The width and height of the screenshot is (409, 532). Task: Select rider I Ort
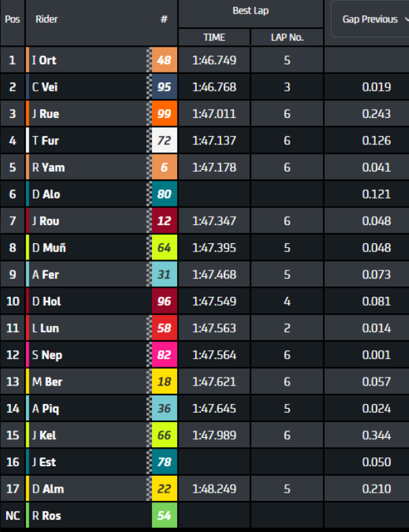click(x=44, y=60)
